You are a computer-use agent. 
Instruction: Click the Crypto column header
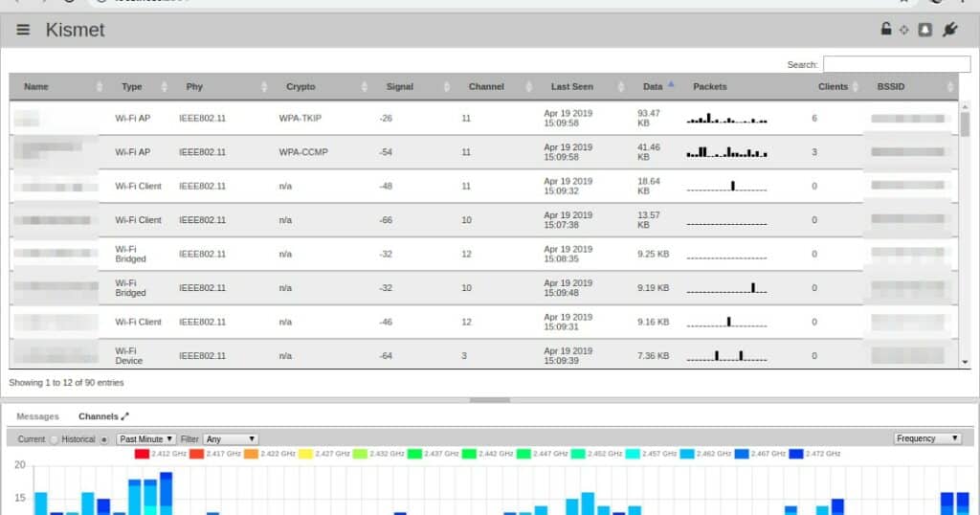point(301,87)
